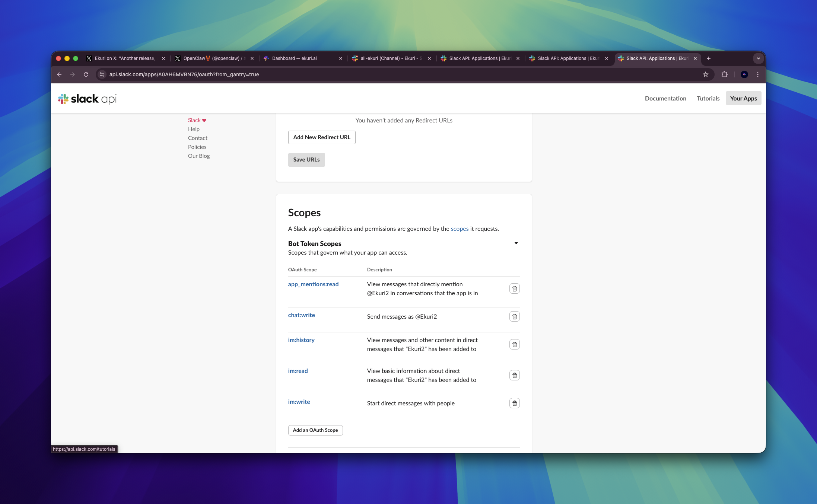Click trash icon next to chat:write scope
This screenshot has width=817, height=504.
pyautogui.click(x=514, y=316)
